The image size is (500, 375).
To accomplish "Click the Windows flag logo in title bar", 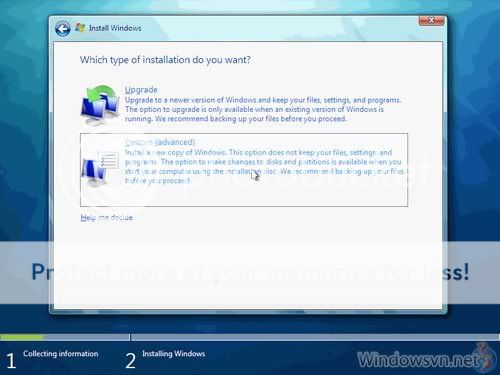I will pos(80,28).
